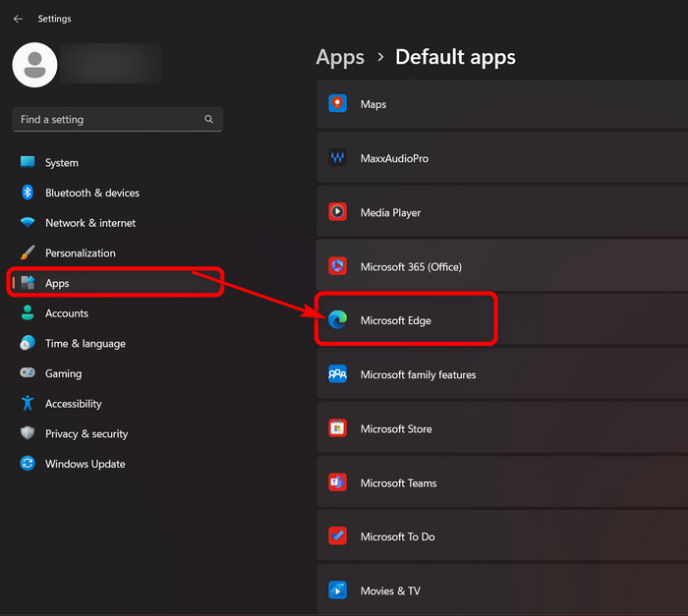Open Bluetooth & devices settings
Screen dimensions: 688x616
116,193
